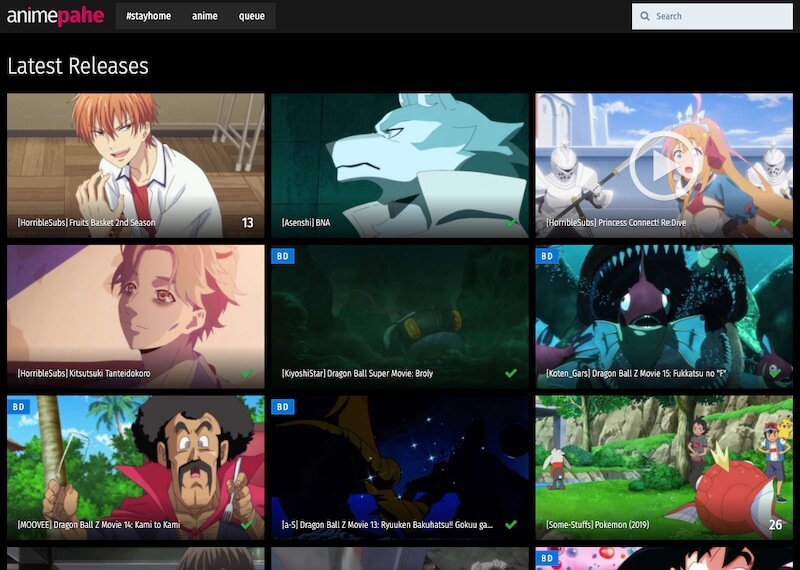This screenshot has width=800, height=570.
Task: Click the checkmark on Movie 15 card
Action: [775, 373]
